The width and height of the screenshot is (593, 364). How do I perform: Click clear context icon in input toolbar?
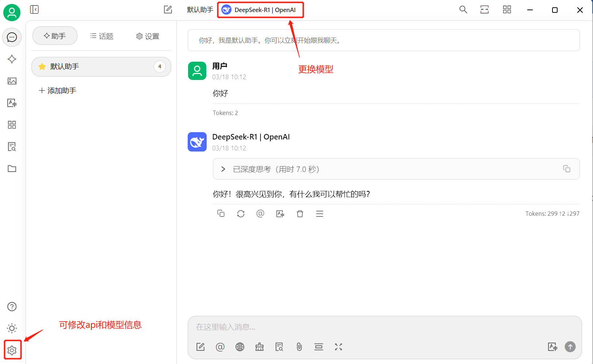[319, 347]
